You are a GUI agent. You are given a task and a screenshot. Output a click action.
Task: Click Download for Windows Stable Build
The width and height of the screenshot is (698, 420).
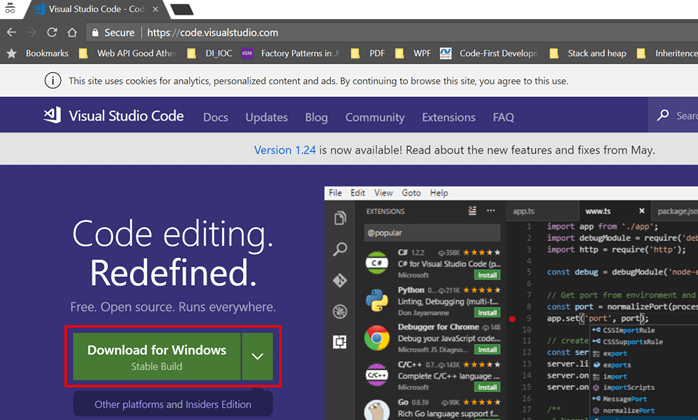(x=157, y=356)
